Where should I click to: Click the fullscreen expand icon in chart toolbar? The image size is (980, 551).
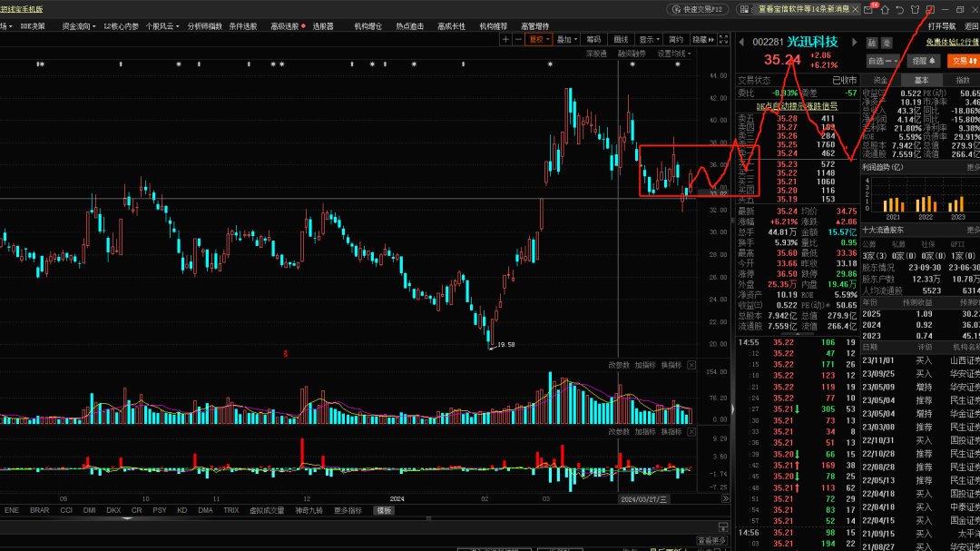(x=723, y=39)
